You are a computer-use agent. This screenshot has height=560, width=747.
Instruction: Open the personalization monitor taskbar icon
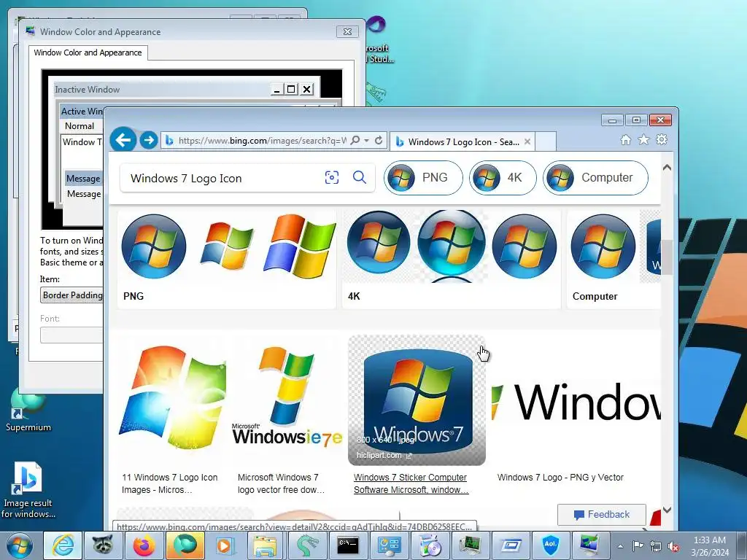(x=591, y=545)
